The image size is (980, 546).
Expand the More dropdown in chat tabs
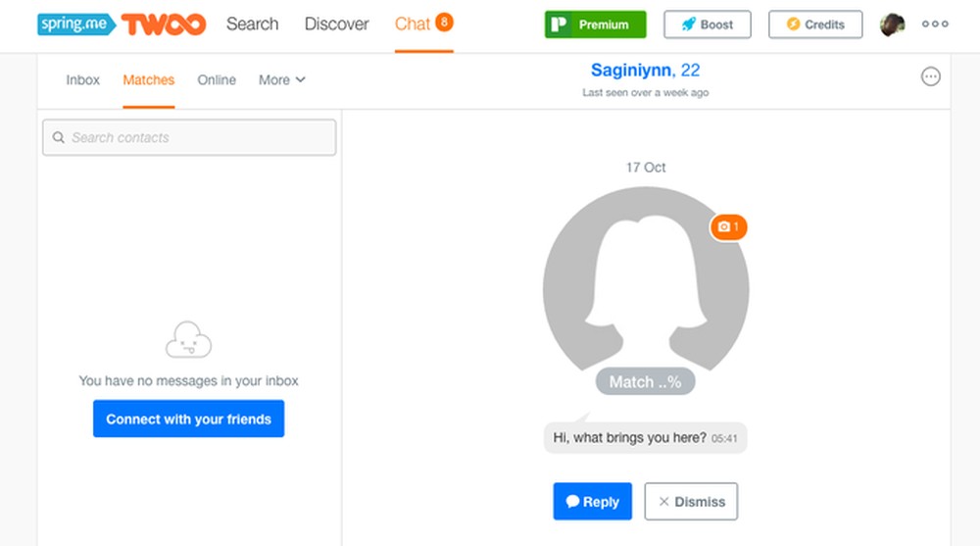282,80
